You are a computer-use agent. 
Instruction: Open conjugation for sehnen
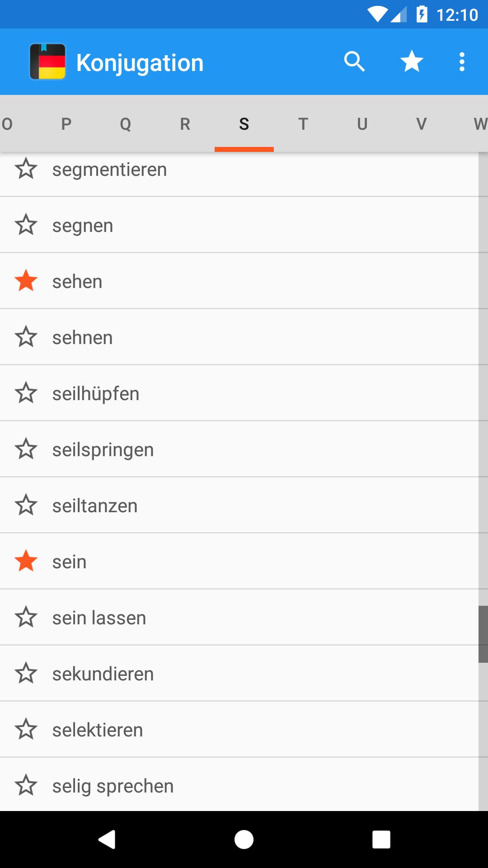pos(83,338)
